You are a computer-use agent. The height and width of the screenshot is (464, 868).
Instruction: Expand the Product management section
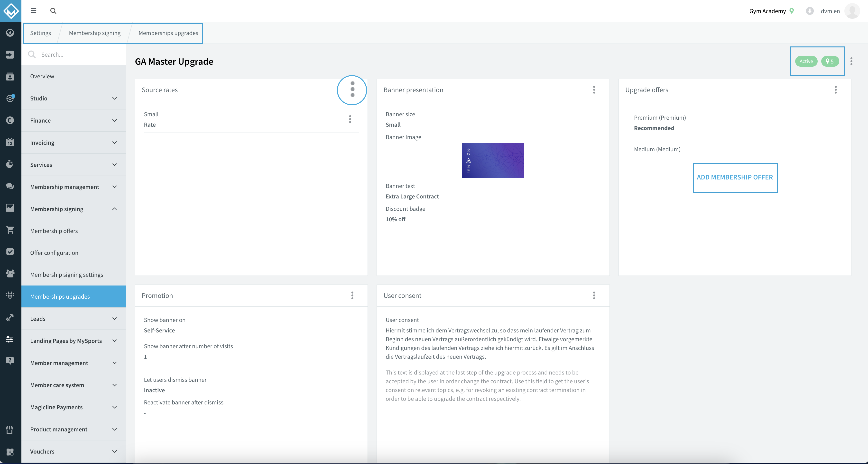point(74,429)
